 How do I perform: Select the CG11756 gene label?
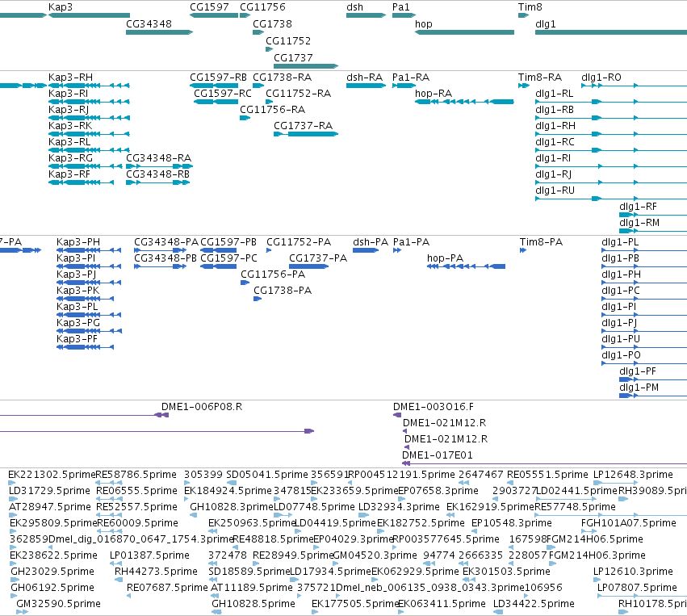(x=262, y=7)
